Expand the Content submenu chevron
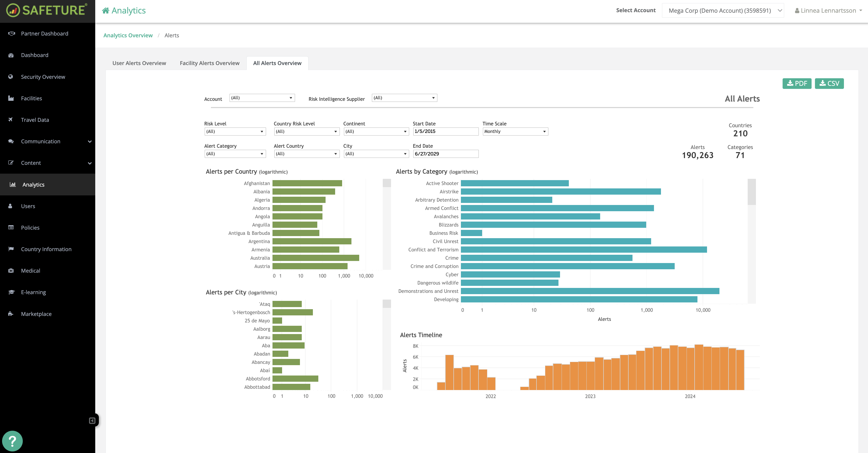This screenshot has width=868, height=453. pyautogui.click(x=90, y=163)
